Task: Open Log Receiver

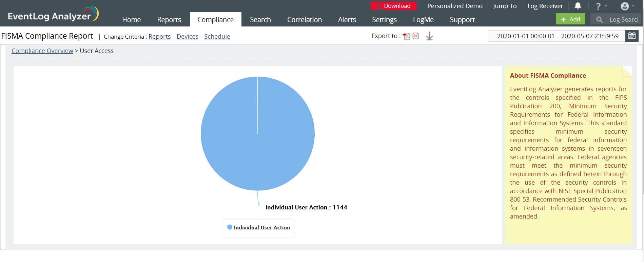Action: point(545,6)
